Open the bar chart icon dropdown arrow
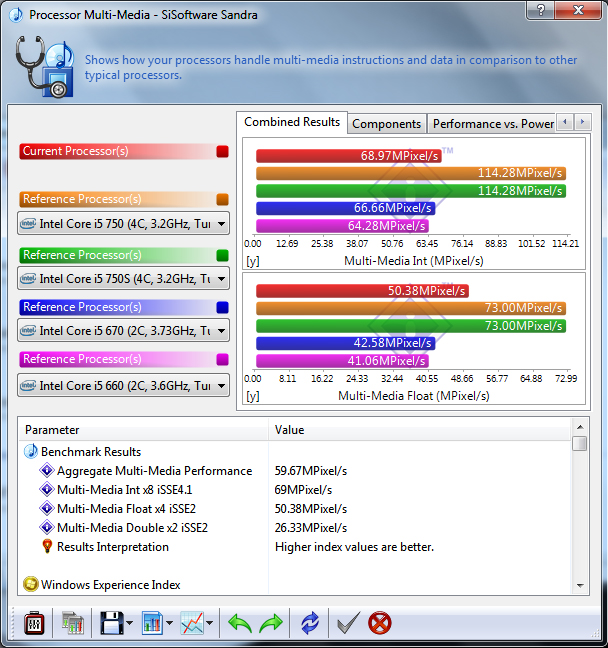The image size is (608, 648). (x=169, y=623)
